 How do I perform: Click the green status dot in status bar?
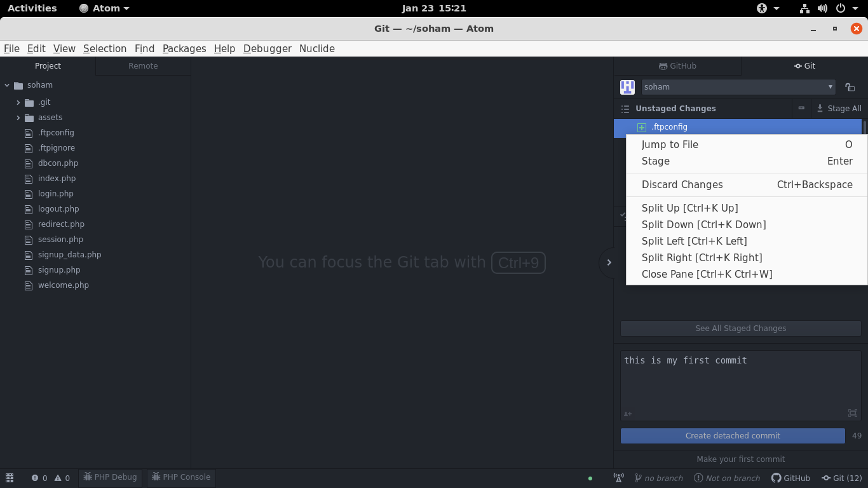tap(590, 478)
